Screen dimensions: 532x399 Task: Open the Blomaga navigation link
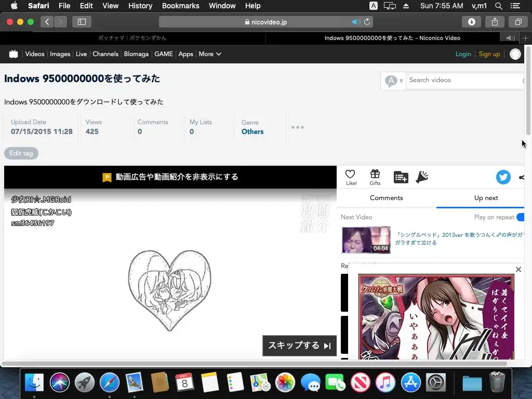136,54
